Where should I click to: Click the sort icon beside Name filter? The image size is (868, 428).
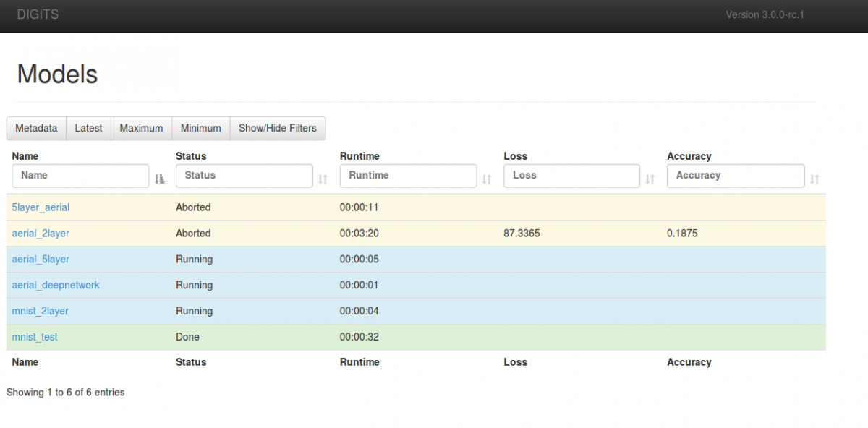pyautogui.click(x=160, y=179)
